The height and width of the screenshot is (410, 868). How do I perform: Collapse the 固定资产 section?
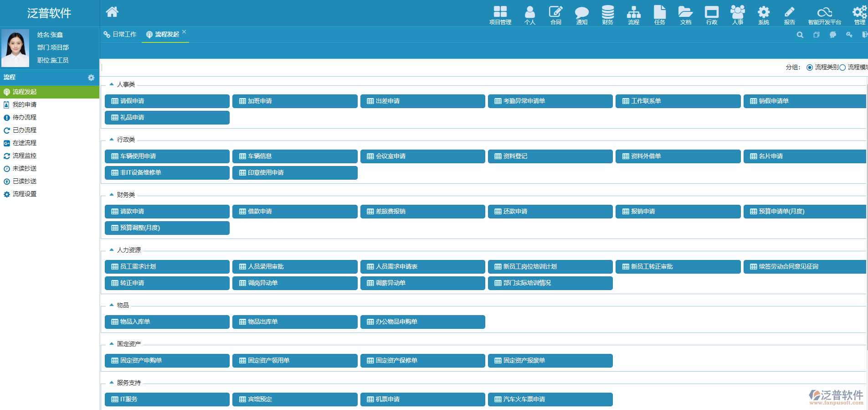tap(112, 344)
